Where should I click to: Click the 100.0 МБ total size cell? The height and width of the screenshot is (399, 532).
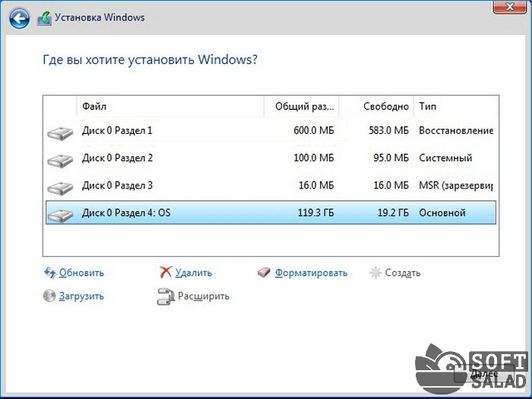[313, 158]
